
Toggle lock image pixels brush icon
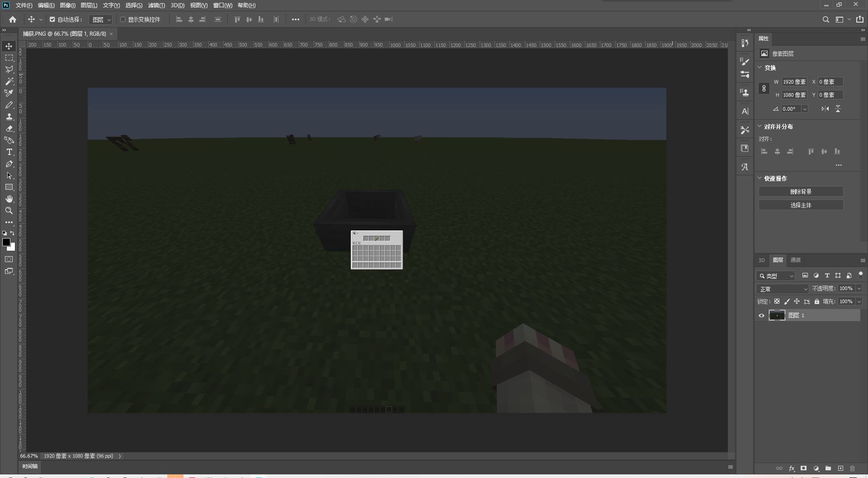pyautogui.click(x=787, y=301)
